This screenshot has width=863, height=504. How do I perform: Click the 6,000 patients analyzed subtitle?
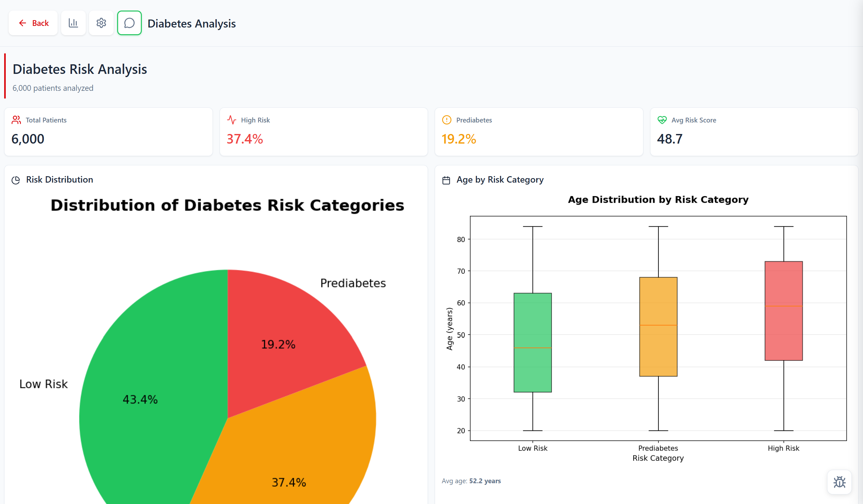[x=52, y=88]
